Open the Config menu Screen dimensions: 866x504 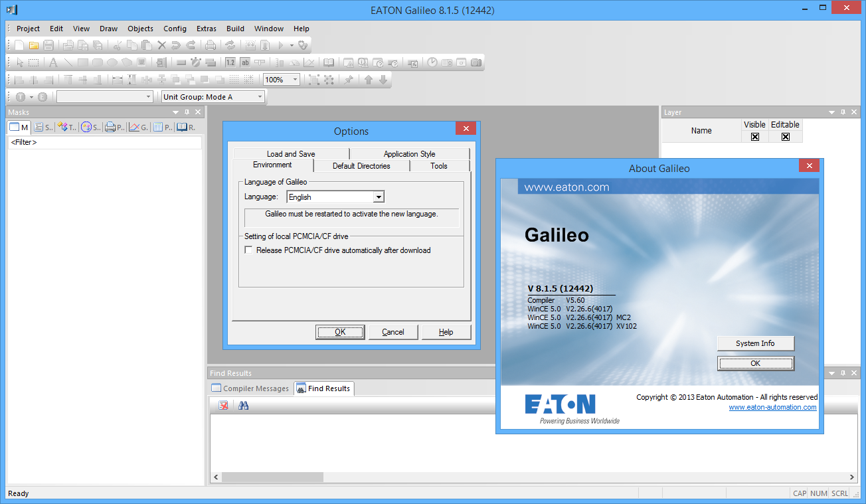tap(175, 29)
